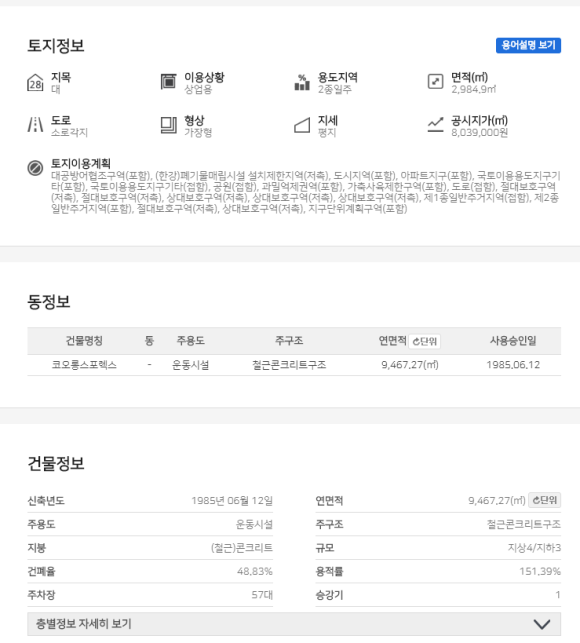Image resolution: width=580 pixels, height=643 pixels.
Task: Toggle 단위 next to 건물정보 연면적
Action: point(544,500)
